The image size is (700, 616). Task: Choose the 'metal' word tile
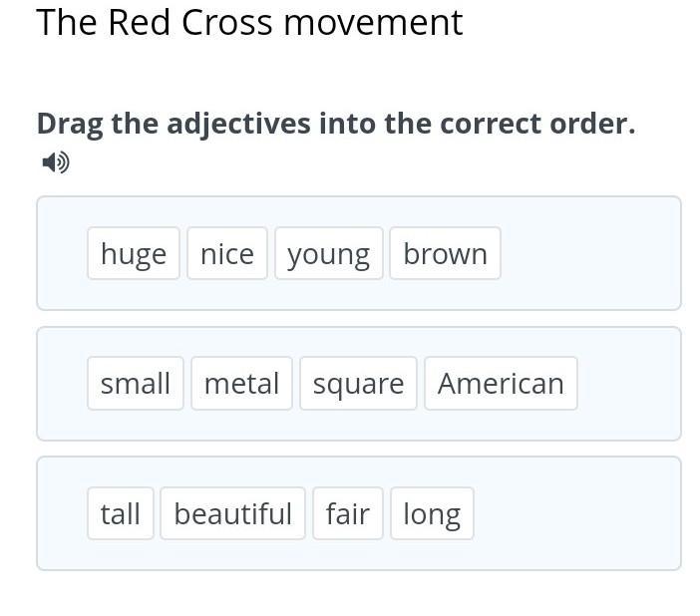(242, 384)
